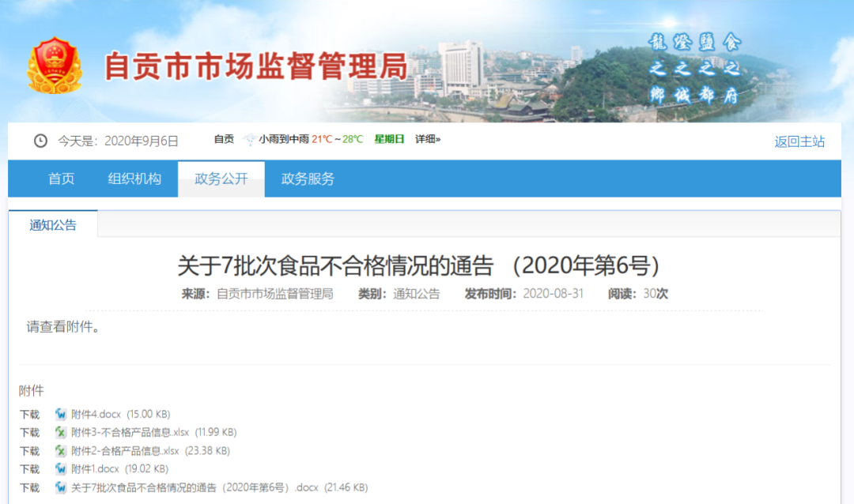Click the Word icon for 附件1.docx
This screenshot has width=854, height=504.
(61, 468)
